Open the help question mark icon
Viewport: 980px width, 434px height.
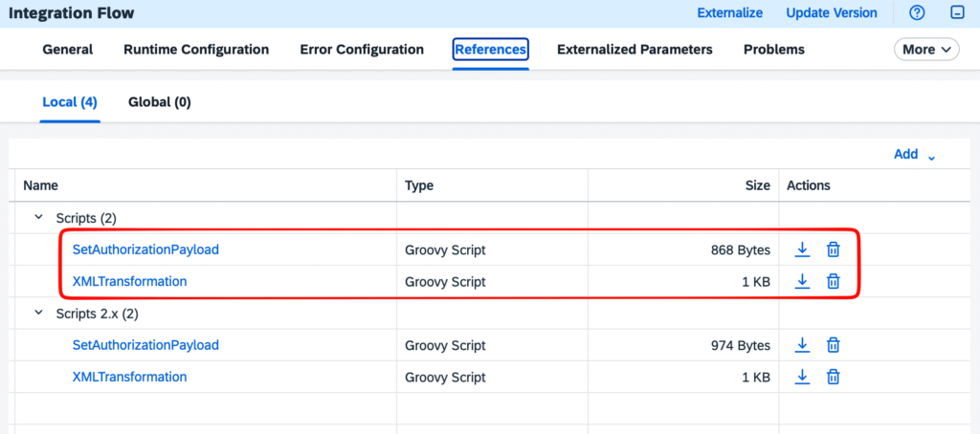tap(917, 13)
